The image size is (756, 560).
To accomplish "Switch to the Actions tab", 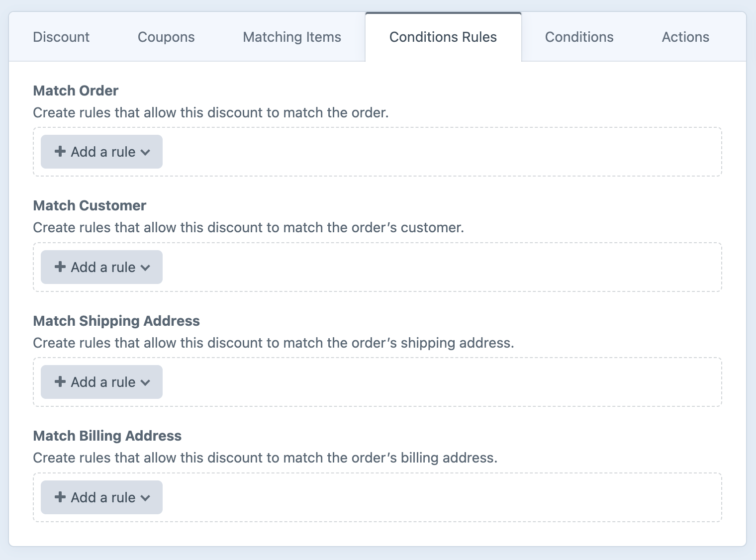I will click(685, 37).
